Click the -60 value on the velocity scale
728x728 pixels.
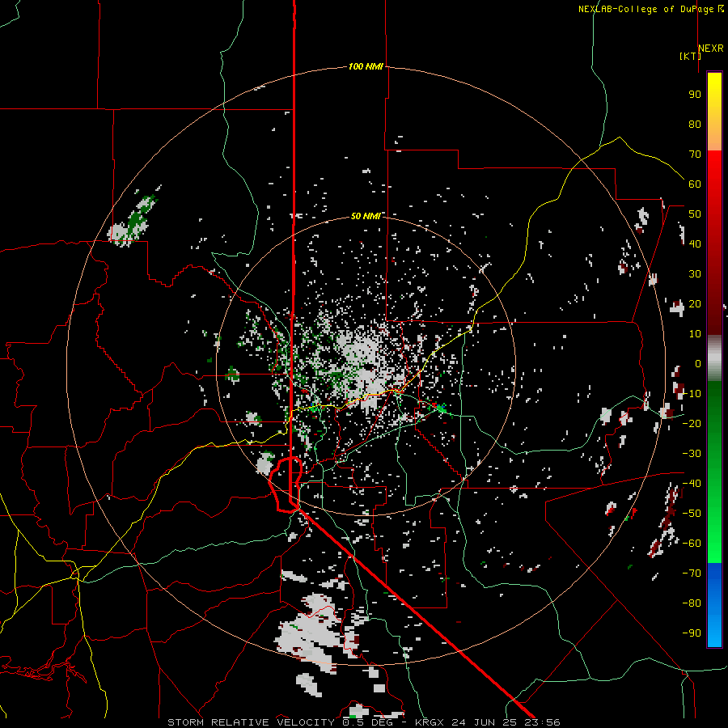click(x=692, y=544)
